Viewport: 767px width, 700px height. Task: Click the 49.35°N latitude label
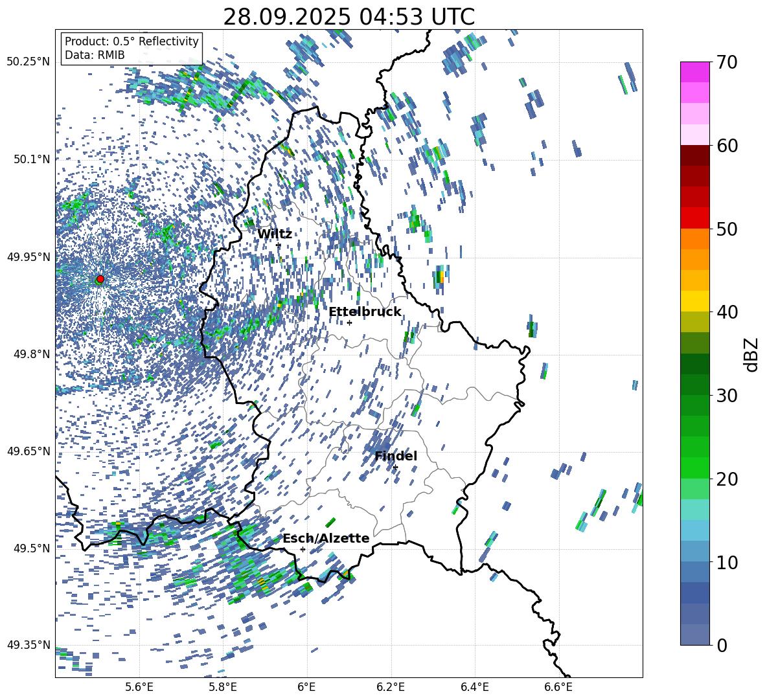coord(29,645)
